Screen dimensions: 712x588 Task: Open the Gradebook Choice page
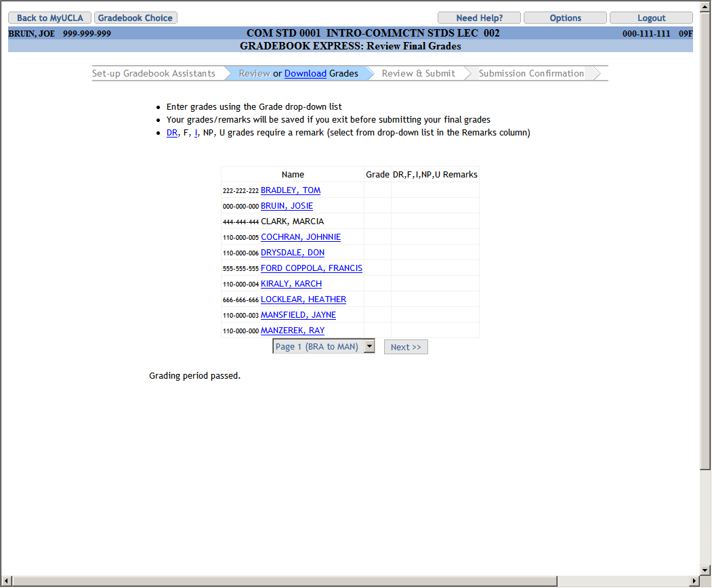135,18
